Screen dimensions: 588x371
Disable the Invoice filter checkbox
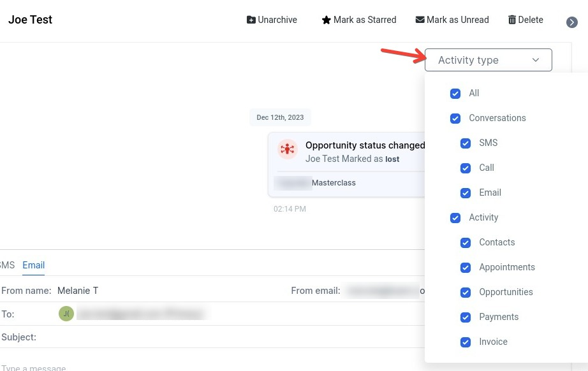(466, 342)
